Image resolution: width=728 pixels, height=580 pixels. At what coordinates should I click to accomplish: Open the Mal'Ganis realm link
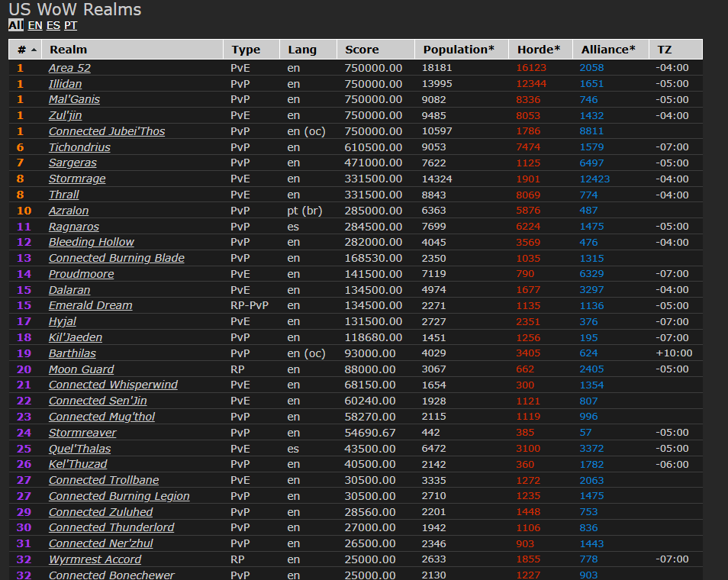tap(74, 99)
